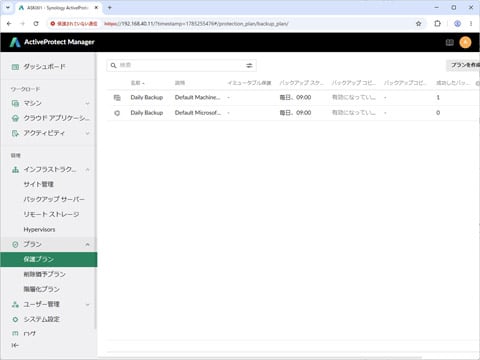Expand the マシン submenu chevron
This screenshot has height=360, width=480.
(x=87, y=104)
